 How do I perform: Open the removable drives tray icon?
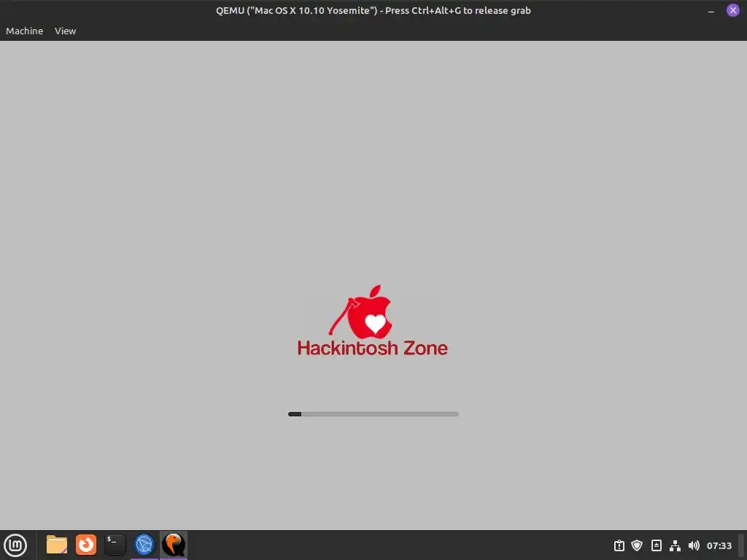[x=656, y=545]
